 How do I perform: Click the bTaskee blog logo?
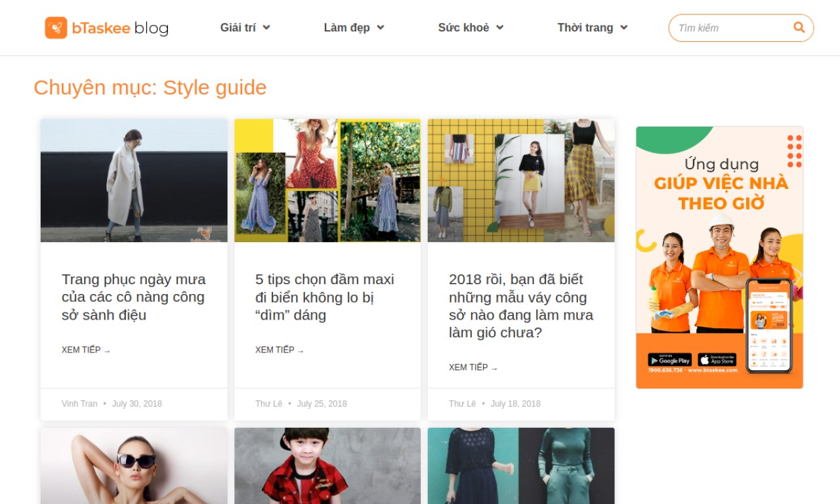[x=106, y=28]
